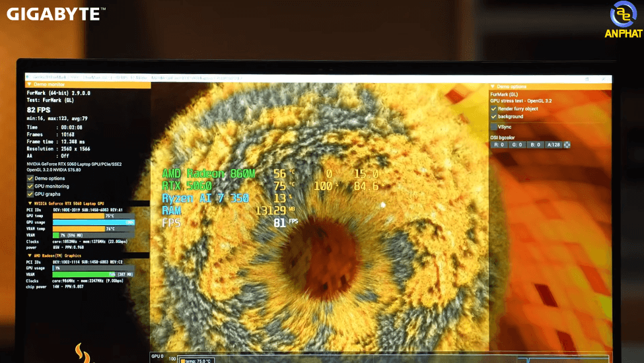Screen dimensions: 644x363
Task: Click the AMD Radeon GPU usage 1% bar
Action: pyautogui.click(x=94, y=268)
